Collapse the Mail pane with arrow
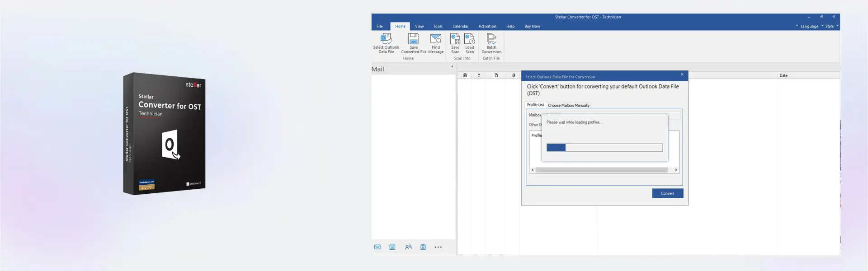 [452, 67]
